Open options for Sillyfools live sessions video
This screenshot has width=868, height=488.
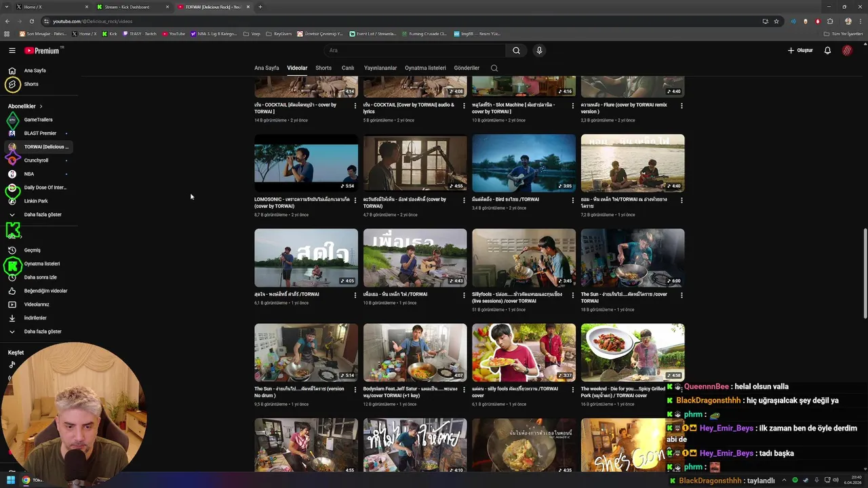572,295
